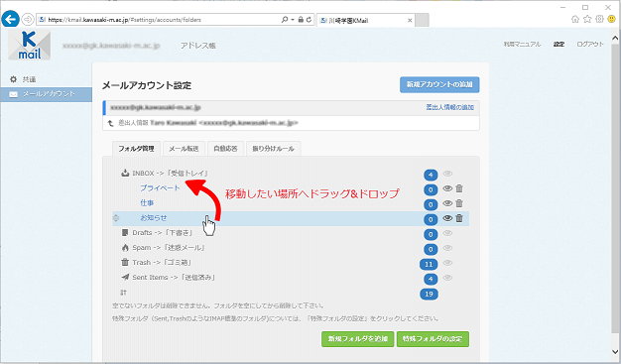Open the 設定 link in the header
This screenshot has width=621, height=364.
[559, 45]
